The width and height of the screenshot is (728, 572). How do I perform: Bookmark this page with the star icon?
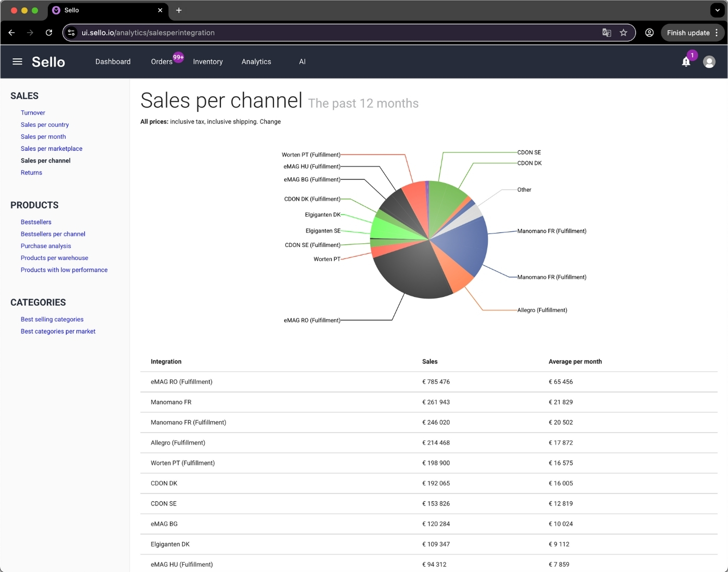(x=623, y=32)
